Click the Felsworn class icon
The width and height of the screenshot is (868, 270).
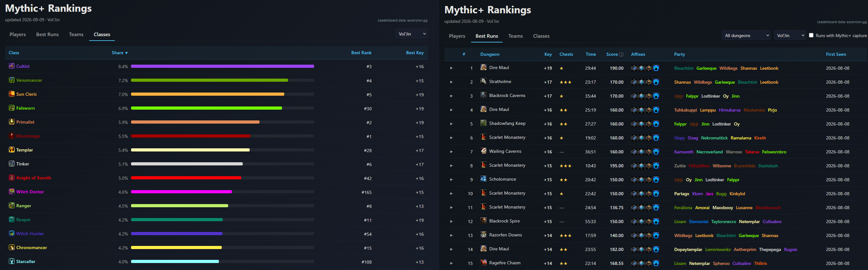point(12,108)
